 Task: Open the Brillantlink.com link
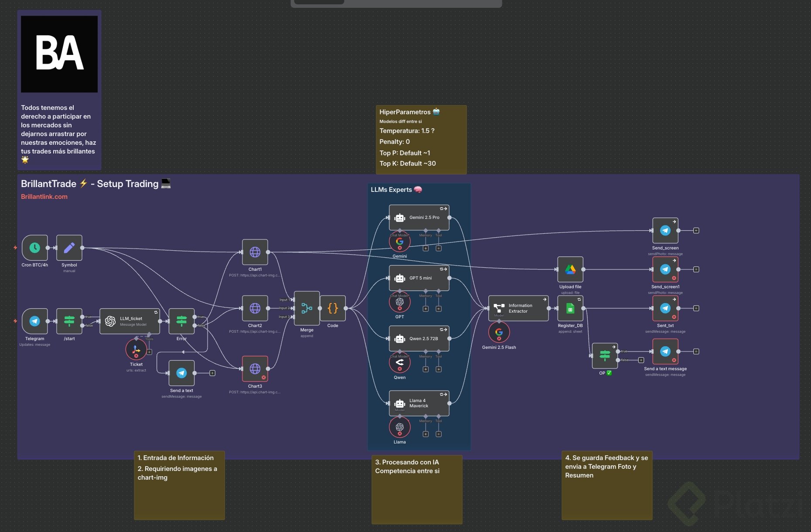point(44,197)
